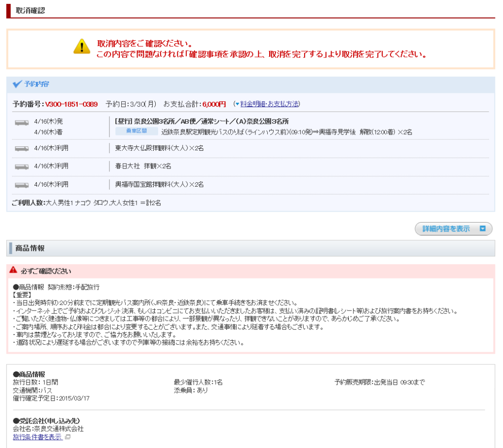
Task: Click the yellow warning triangle icon
Action: tap(82, 47)
